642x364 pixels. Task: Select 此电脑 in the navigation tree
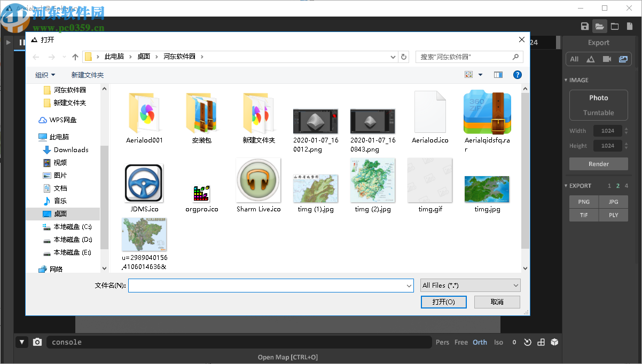click(59, 137)
